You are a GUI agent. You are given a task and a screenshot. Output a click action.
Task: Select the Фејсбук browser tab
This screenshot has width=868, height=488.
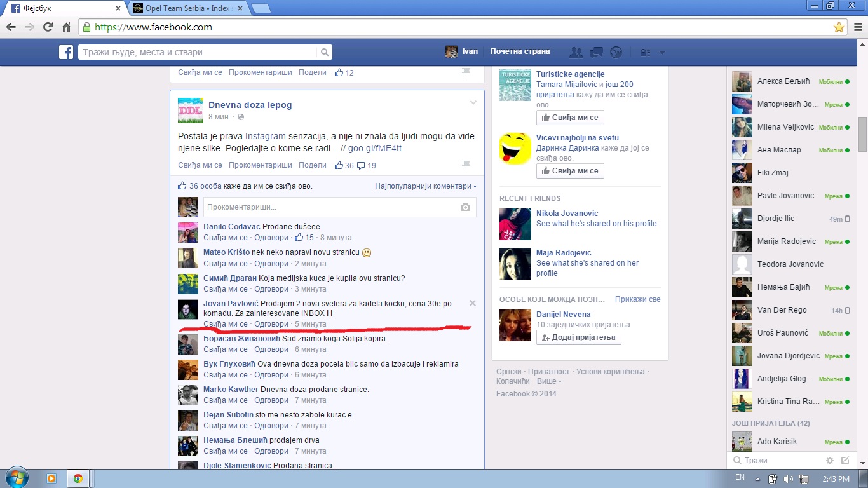click(65, 8)
